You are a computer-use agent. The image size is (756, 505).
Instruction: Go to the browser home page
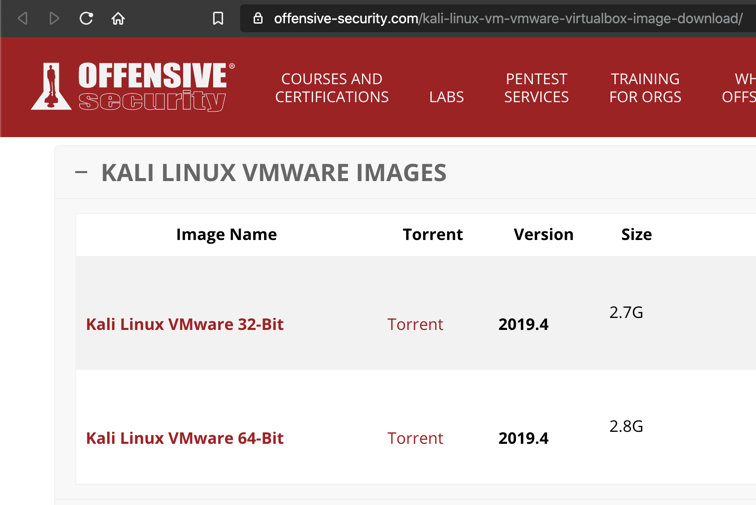[x=118, y=18]
